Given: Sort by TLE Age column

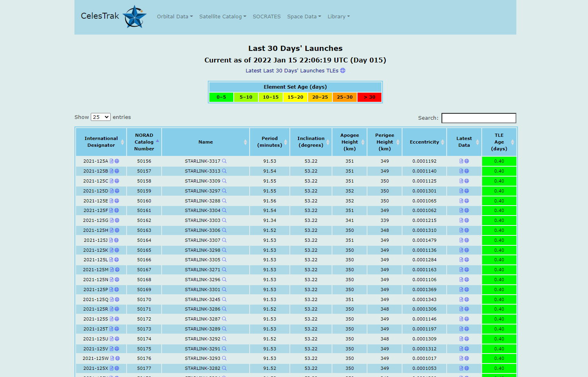Looking at the screenshot, I should 499,142.
